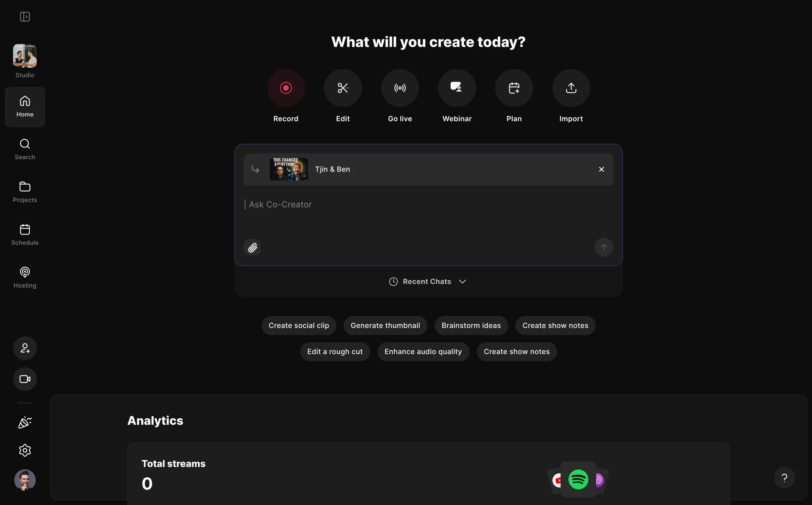Start a recording with Record button

[286, 88]
